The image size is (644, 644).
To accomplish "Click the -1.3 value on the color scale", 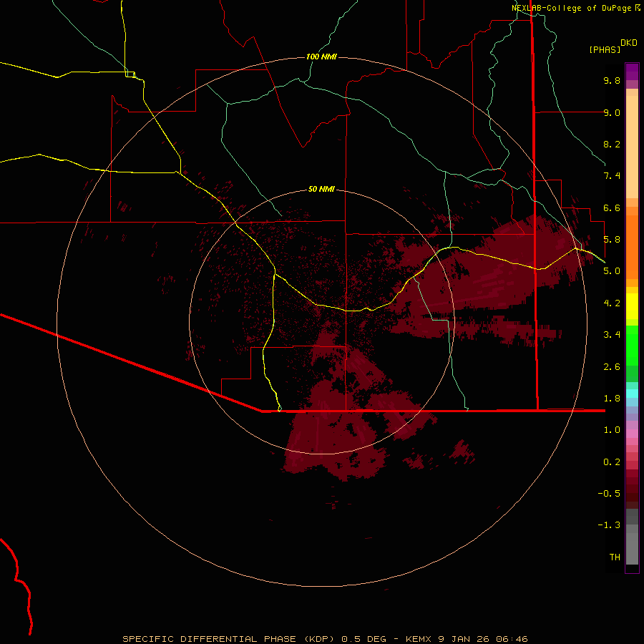I will coord(609,525).
